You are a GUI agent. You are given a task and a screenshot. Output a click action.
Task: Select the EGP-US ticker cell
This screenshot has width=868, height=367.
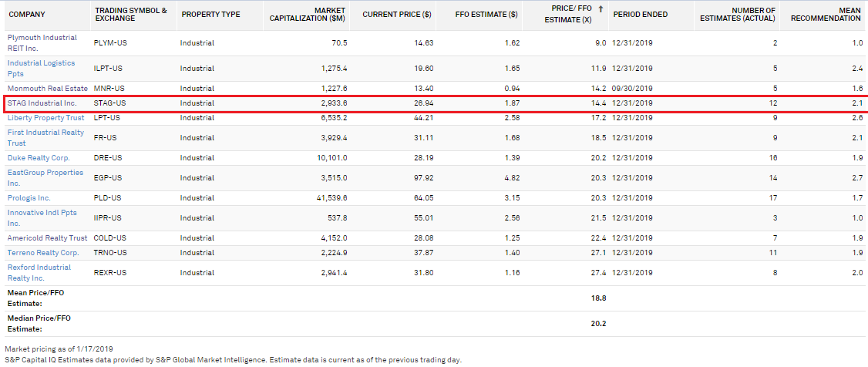click(x=108, y=177)
